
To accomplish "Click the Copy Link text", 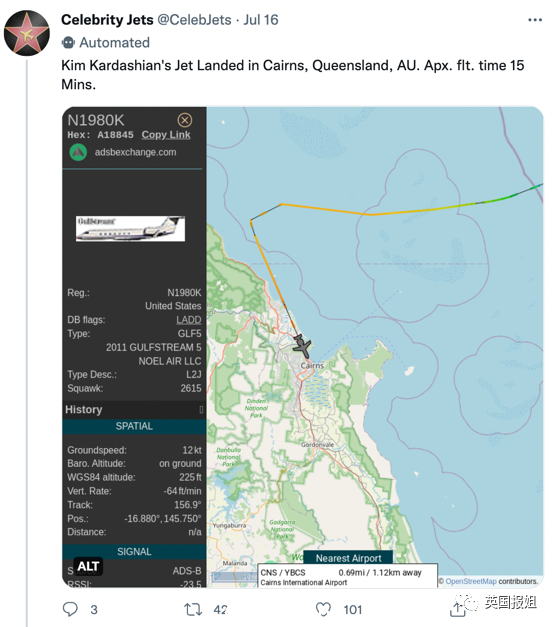I will pos(166,135).
